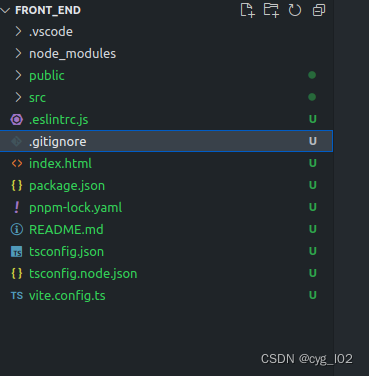Collapse the FRONT_END root section
Viewport: 369px width, 376px height.
click(x=6, y=10)
